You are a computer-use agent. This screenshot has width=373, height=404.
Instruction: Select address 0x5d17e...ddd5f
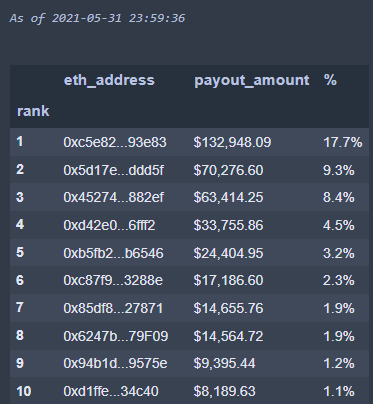pyautogui.click(x=113, y=170)
